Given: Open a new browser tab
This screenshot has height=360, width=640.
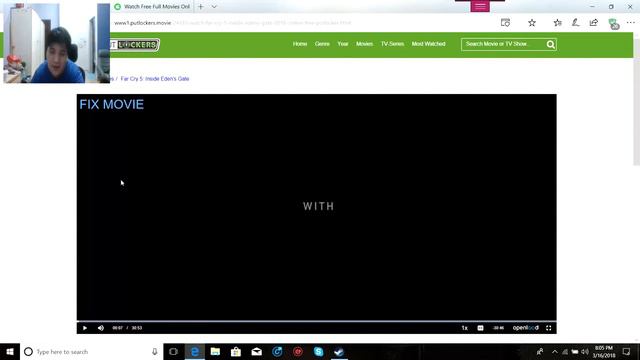Looking at the screenshot, I should tap(200, 7).
